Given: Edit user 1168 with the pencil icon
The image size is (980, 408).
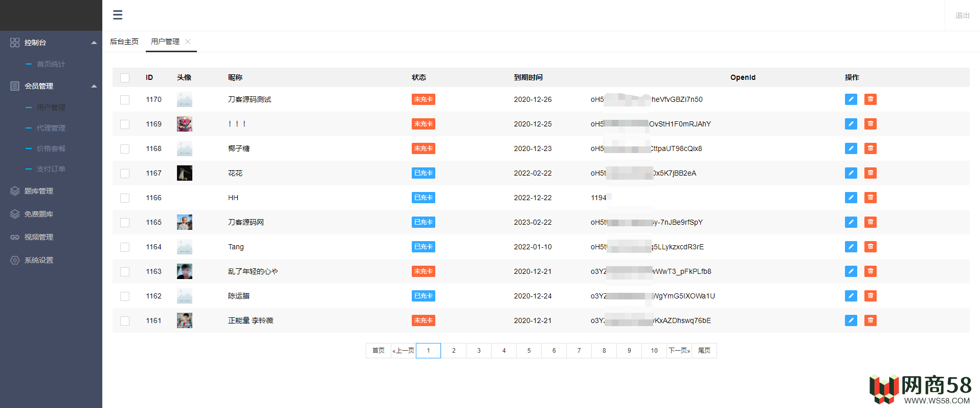Looking at the screenshot, I should coord(851,148).
